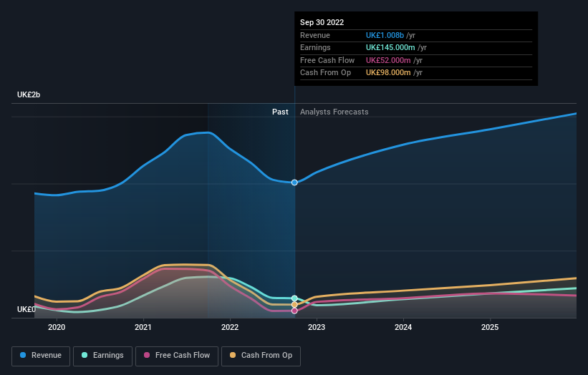588x375 pixels.
Task: Click the 2021 x-axis label
Action: click(x=143, y=327)
